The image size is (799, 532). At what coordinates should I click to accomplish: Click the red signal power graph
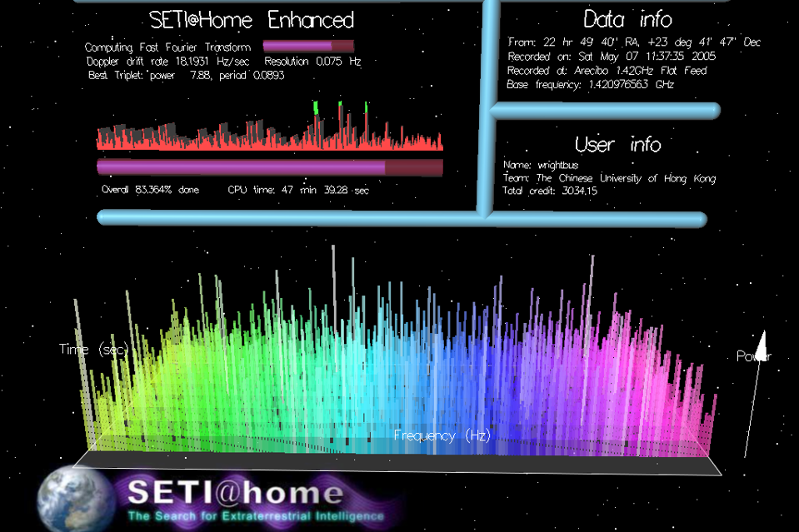coord(270,126)
